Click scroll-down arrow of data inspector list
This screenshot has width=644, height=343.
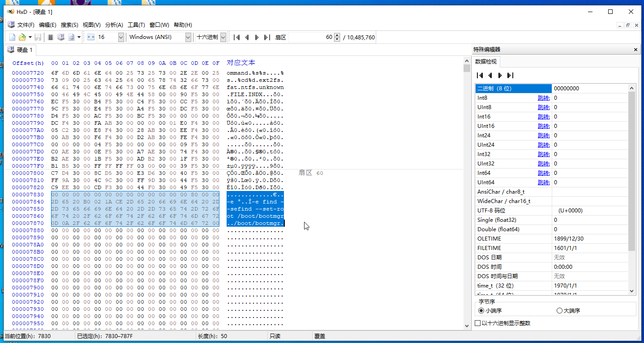coord(632,291)
